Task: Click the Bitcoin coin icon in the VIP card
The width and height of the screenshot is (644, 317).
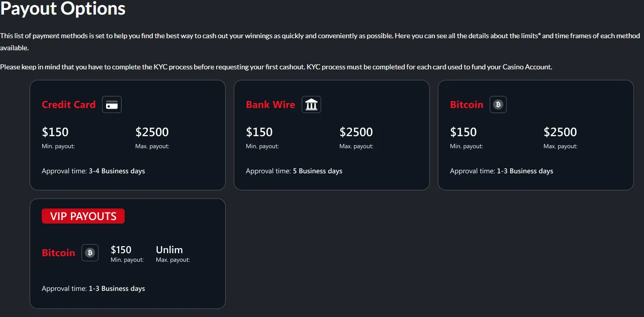Action: tap(90, 253)
